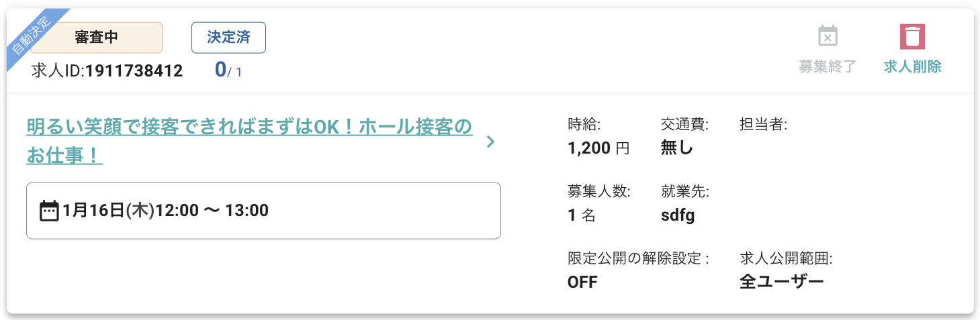Click the 交通費 value 無し
Viewport: 980px width, 320px height.
tap(676, 149)
